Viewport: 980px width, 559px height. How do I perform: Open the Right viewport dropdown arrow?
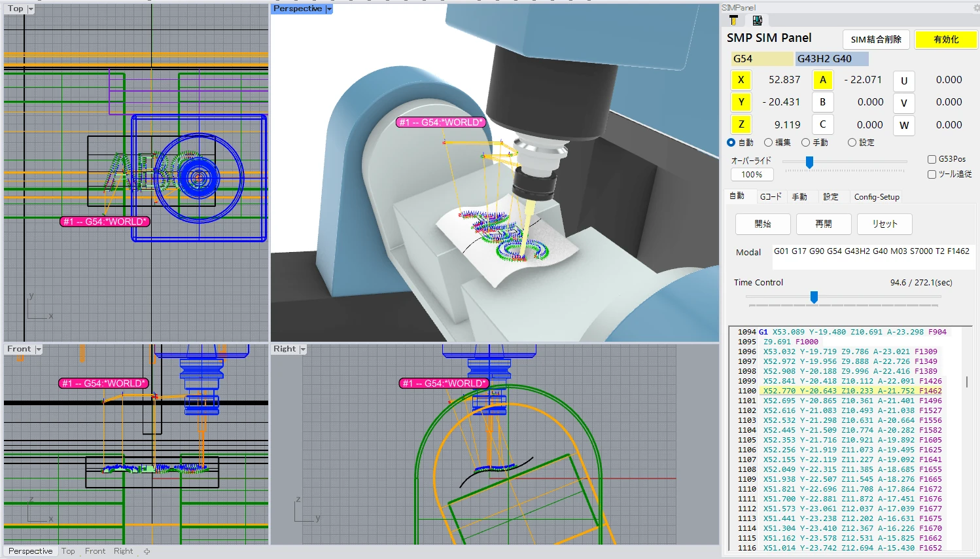click(303, 350)
